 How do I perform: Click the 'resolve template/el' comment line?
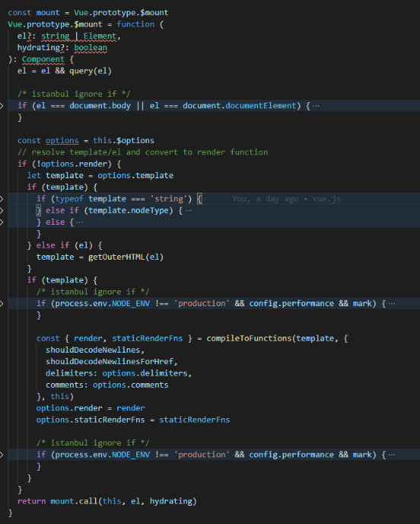point(142,152)
